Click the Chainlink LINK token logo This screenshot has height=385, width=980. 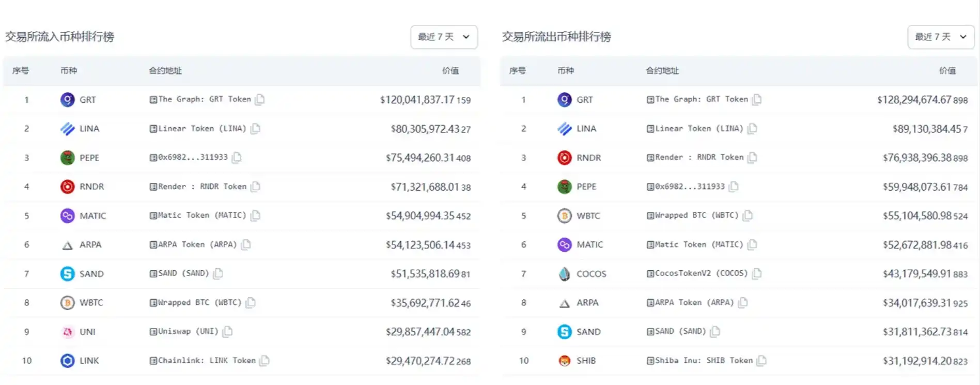coord(67,361)
